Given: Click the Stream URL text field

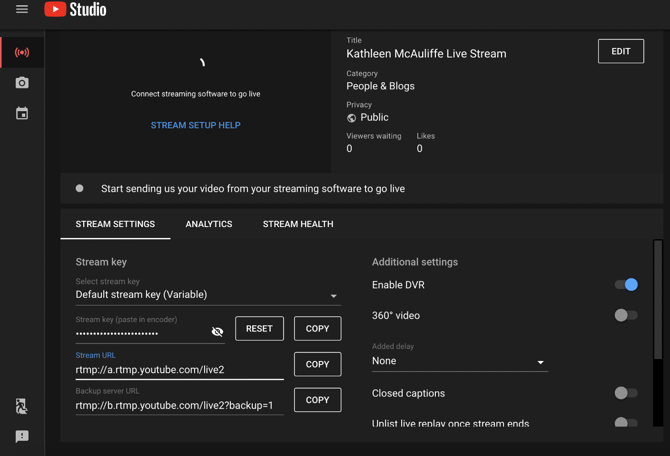Looking at the screenshot, I should pyautogui.click(x=179, y=370).
